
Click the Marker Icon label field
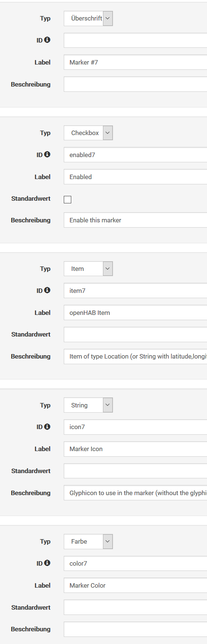point(135,449)
